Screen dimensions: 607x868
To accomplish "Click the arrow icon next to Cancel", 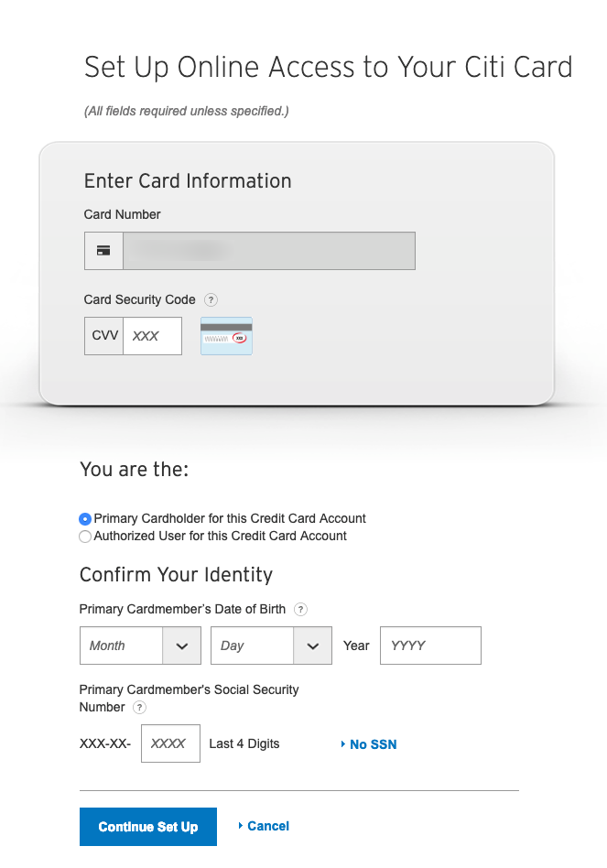I will pyautogui.click(x=241, y=825).
